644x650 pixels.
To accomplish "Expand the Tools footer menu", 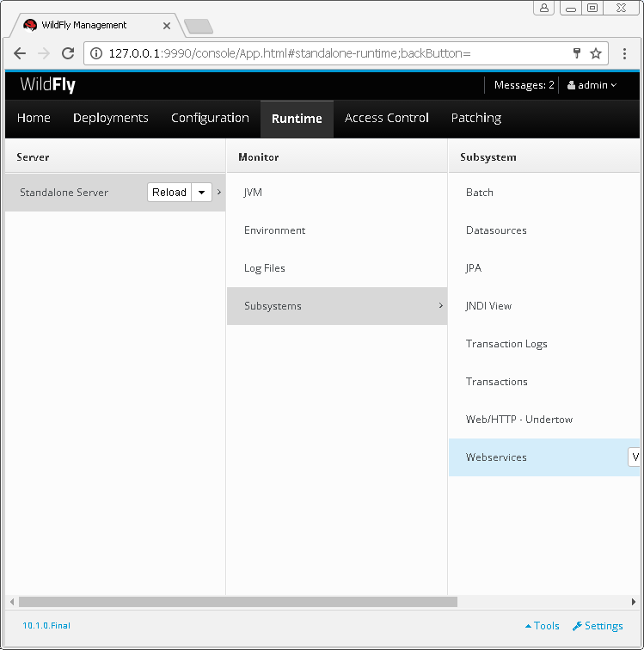I will [x=542, y=626].
